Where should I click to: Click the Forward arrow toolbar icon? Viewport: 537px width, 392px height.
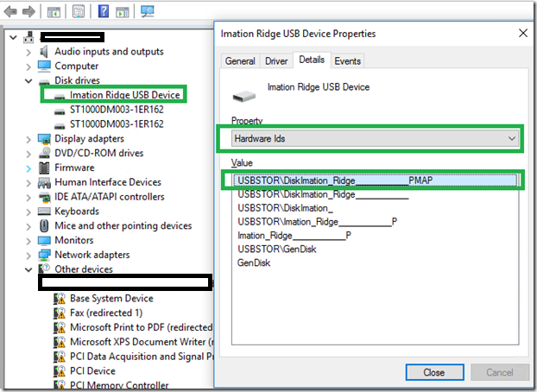[28, 11]
